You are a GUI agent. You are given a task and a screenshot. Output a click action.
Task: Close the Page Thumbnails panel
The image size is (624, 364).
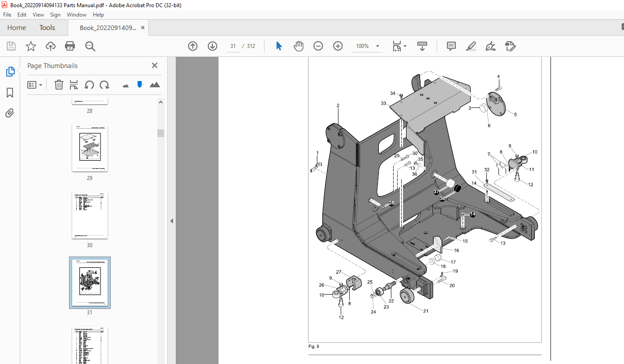tap(155, 65)
